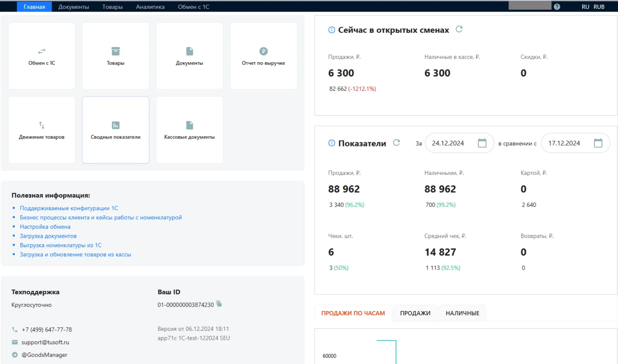Click the 3 340 (96.2%) sales comparison
Screen dimensions: 618x364
pos(347,205)
